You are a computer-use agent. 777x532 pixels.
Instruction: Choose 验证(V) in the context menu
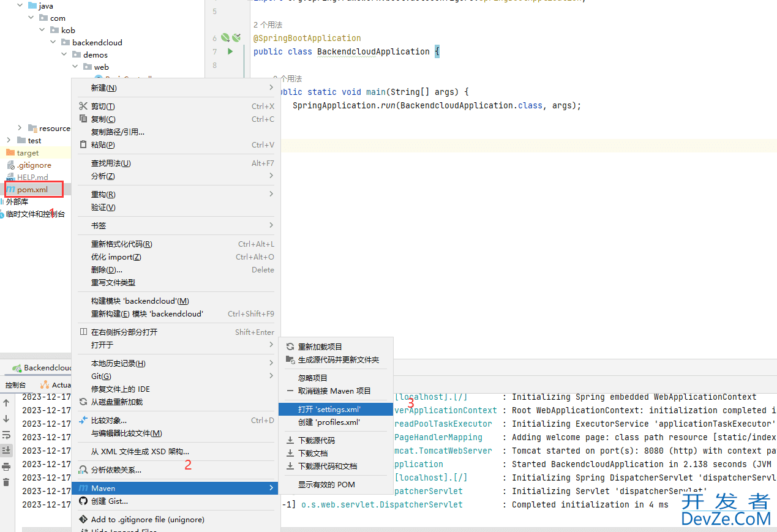176,207
